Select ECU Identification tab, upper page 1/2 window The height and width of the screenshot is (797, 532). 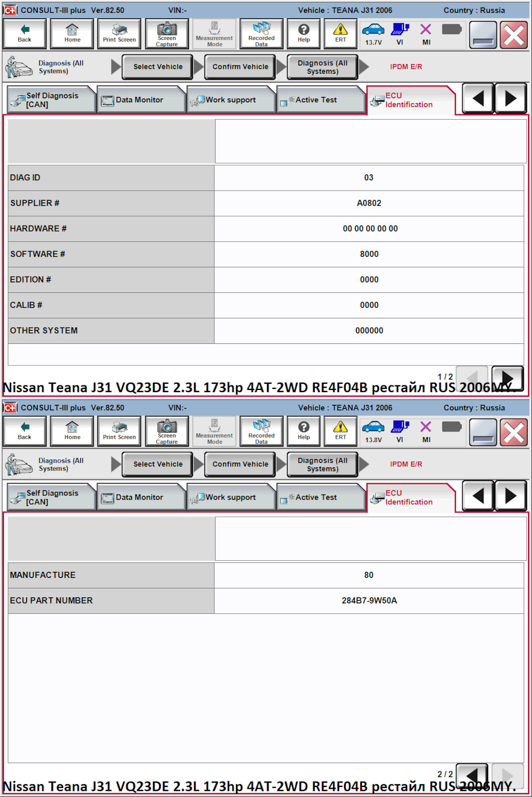410,100
